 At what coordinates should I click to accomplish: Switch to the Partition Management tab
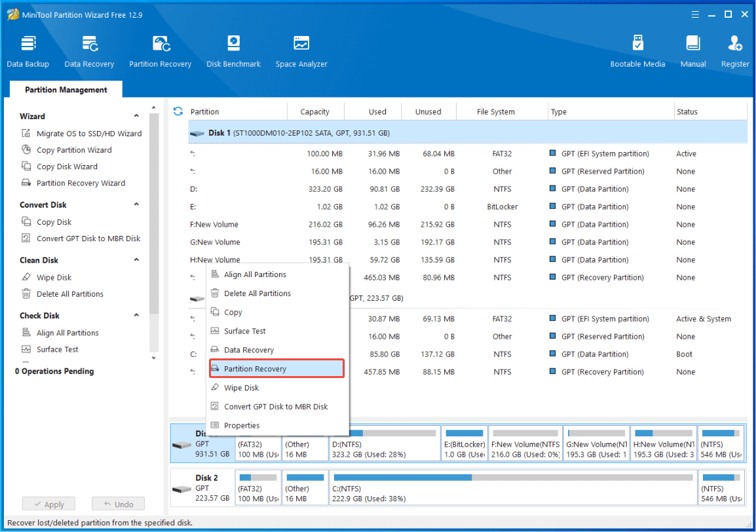66,90
